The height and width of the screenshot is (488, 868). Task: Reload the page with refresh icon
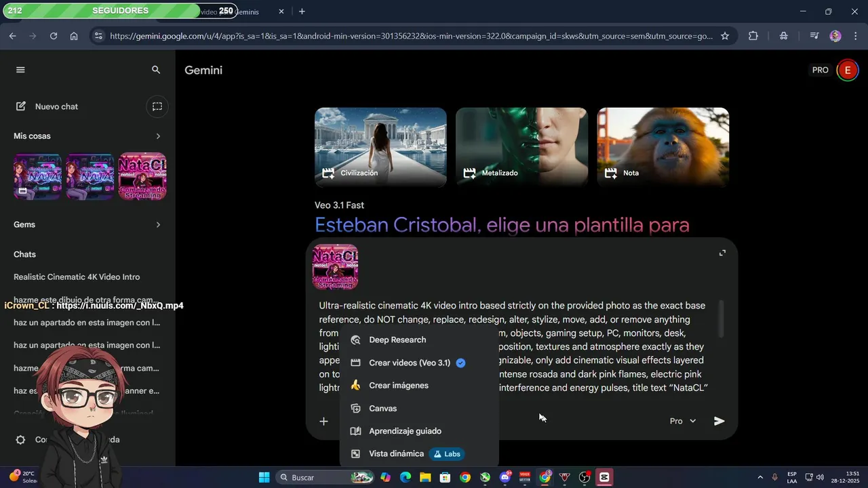[54, 36]
